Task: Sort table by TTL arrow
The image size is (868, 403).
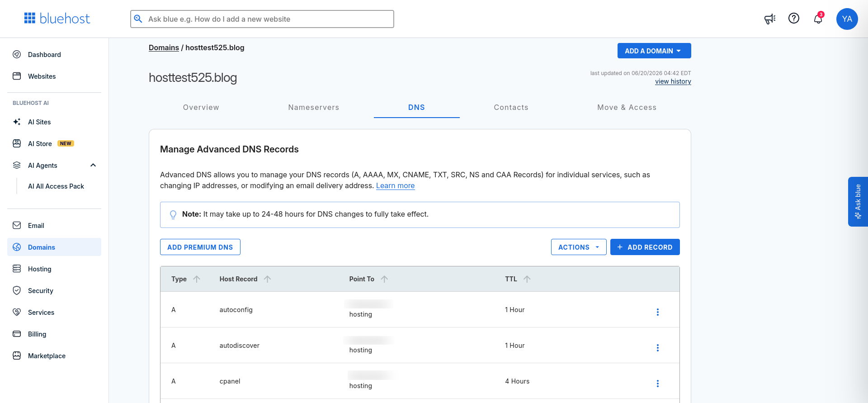Action: point(527,279)
